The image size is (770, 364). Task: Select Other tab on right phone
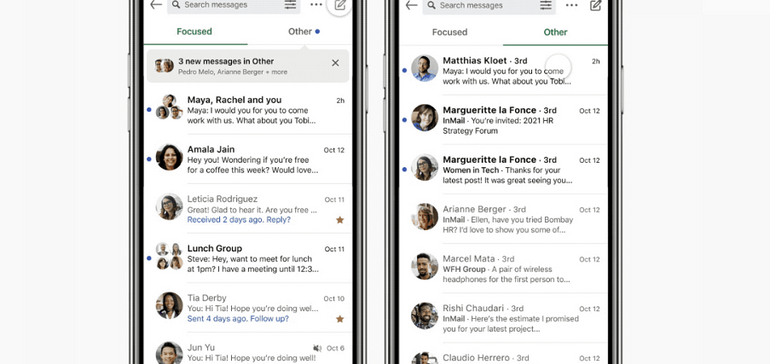[555, 32]
